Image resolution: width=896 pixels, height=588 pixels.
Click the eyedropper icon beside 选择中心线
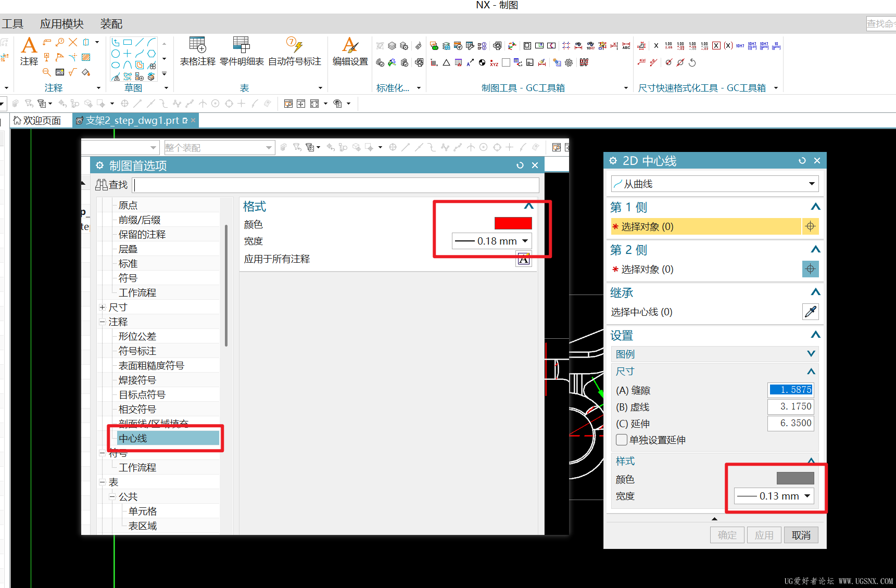[x=811, y=312]
